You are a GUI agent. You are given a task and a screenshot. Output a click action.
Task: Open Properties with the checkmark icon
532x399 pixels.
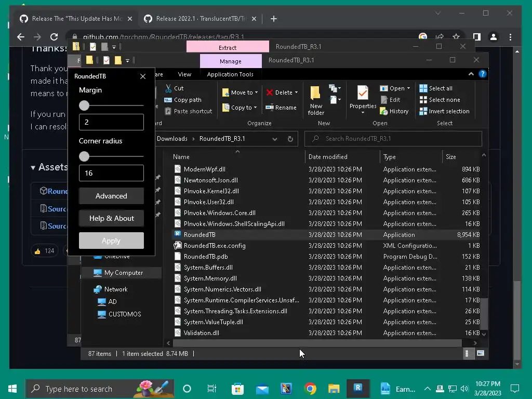(363, 98)
